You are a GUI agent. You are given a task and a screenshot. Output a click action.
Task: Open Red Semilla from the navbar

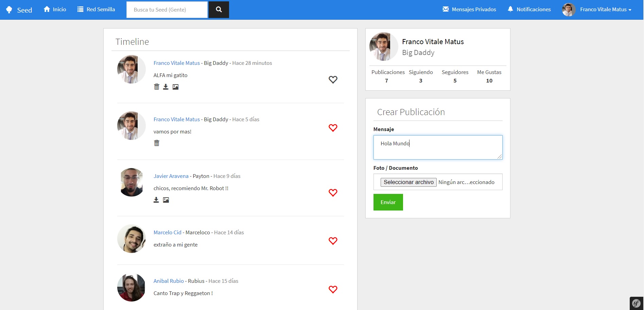pyautogui.click(x=96, y=9)
